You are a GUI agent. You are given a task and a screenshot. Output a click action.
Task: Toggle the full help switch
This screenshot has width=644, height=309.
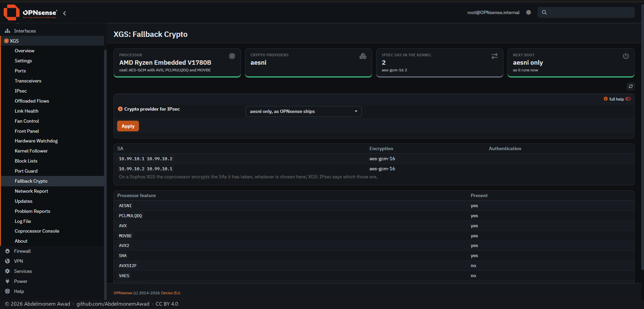(x=628, y=99)
